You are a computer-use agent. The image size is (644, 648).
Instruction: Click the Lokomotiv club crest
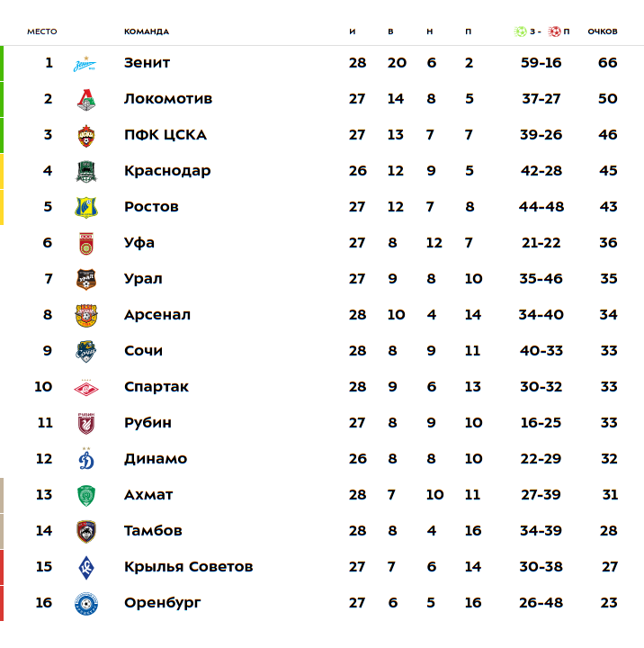coord(86,99)
